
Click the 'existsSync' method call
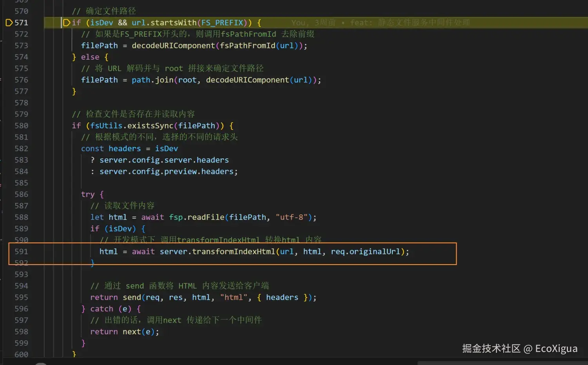(x=150, y=126)
